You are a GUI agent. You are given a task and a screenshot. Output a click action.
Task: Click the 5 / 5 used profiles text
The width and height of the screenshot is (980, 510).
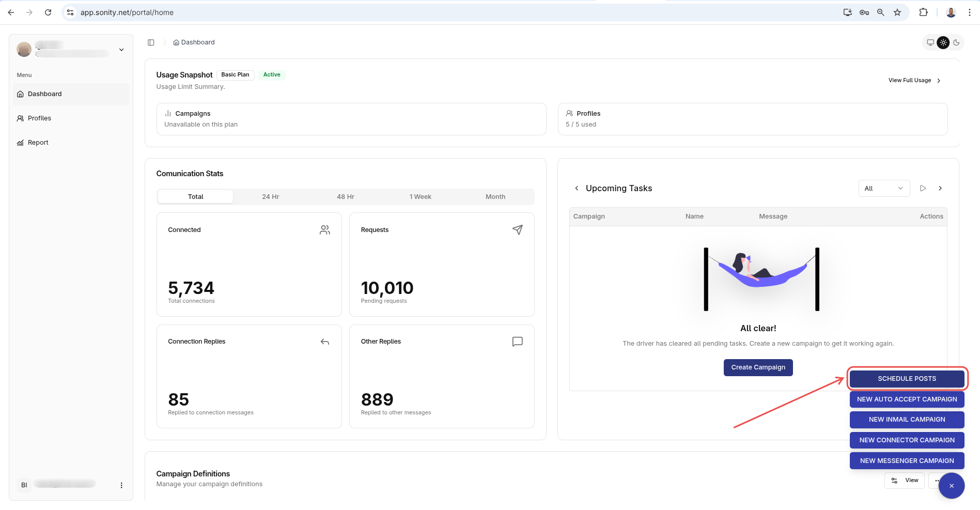pyautogui.click(x=581, y=125)
